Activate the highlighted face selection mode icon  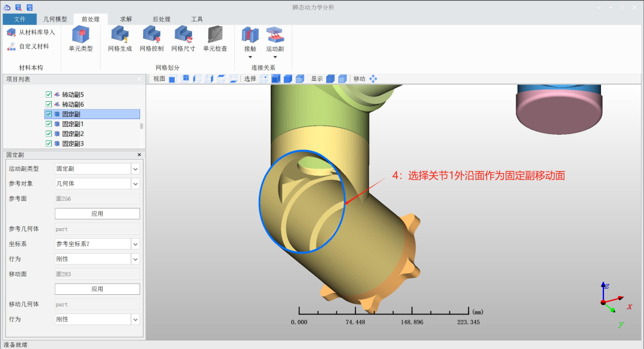point(276,79)
